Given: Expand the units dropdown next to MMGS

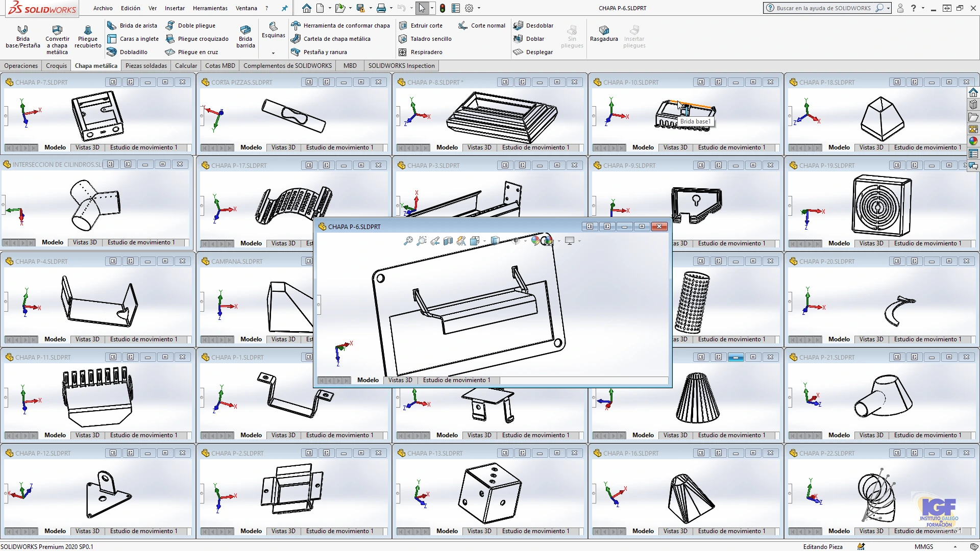Looking at the screenshot, I should coord(955,546).
